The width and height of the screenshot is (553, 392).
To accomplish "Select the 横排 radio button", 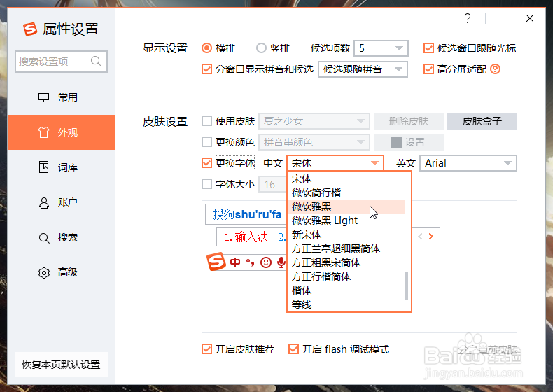I will pyautogui.click(x=206, y=48).
